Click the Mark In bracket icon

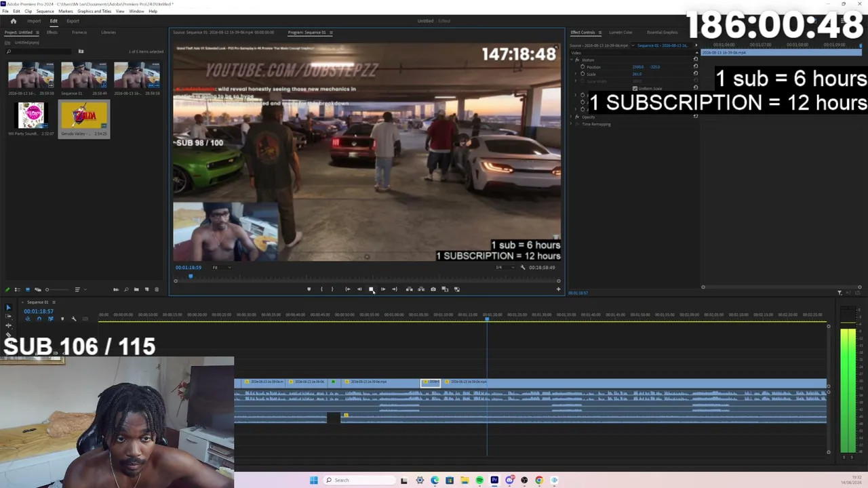click(321, 289)
